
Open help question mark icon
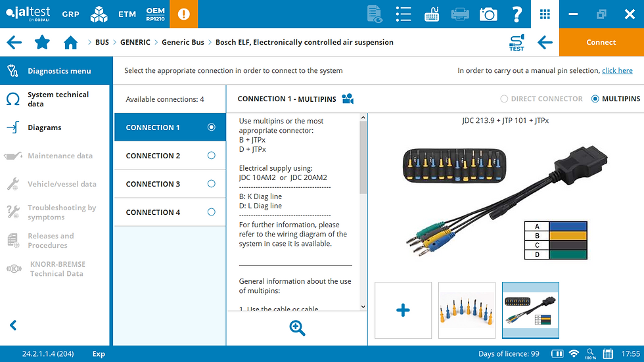coord(517,14)
